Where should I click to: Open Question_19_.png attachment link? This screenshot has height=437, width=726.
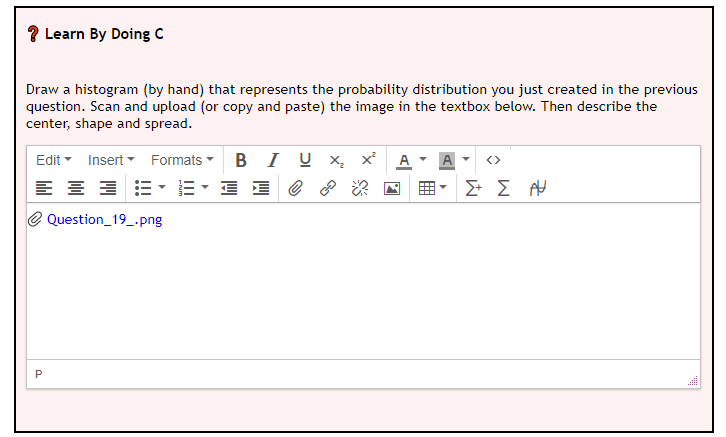tap(105, 219)
